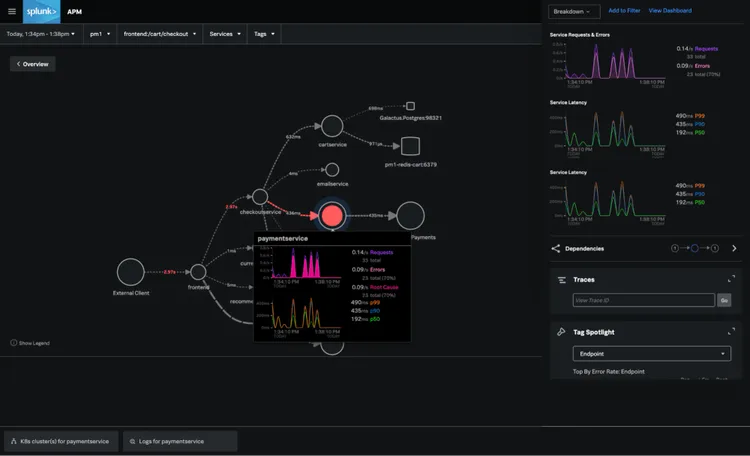The height and width of the screenshot is (456, 750).
Task: Click the Dependencies share icon
Action: pyautogui.click(x=556, y=248)
